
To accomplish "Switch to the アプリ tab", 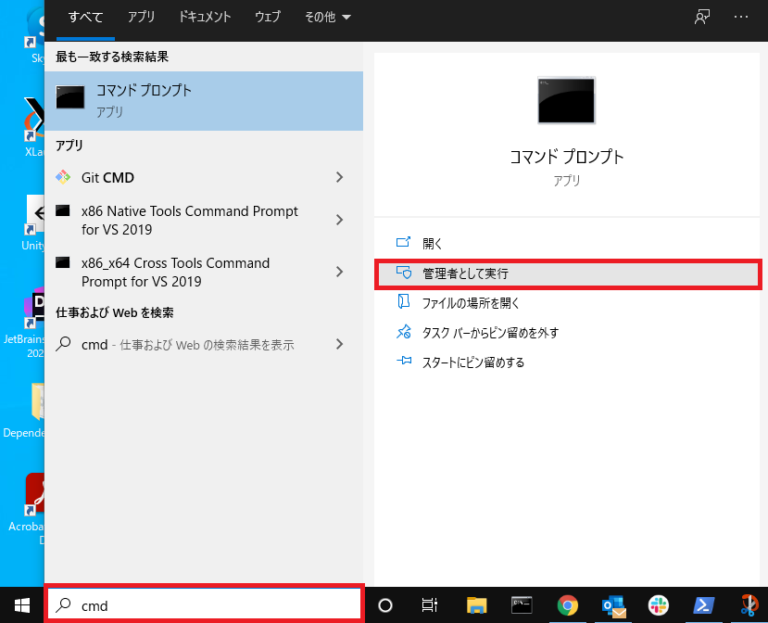I will (141, 17).
